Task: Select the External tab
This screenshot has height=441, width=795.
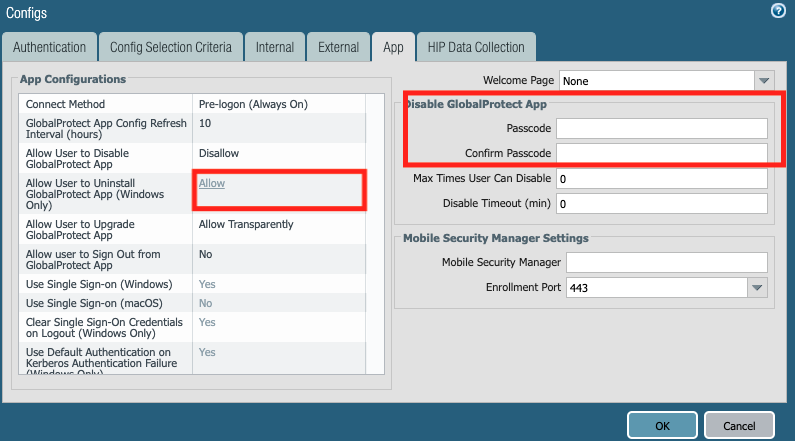Action: [338, 47]
